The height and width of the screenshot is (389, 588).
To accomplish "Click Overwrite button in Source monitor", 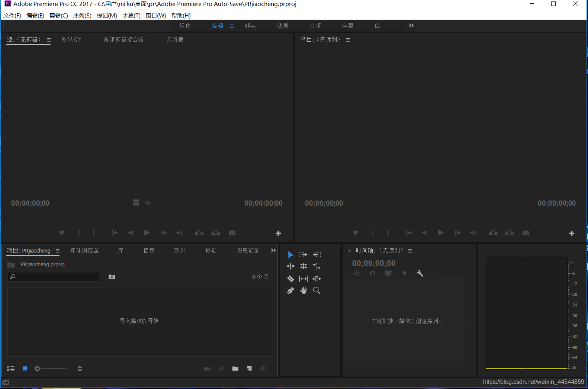I will pyautogui.click(x=216, y=233).
